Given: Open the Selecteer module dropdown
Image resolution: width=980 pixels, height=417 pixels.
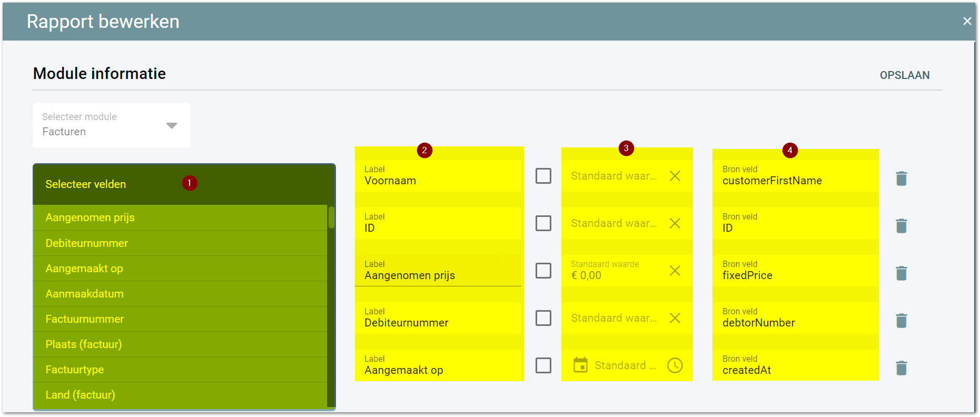Looking at the screenshot, I should [x=112, y=125].
